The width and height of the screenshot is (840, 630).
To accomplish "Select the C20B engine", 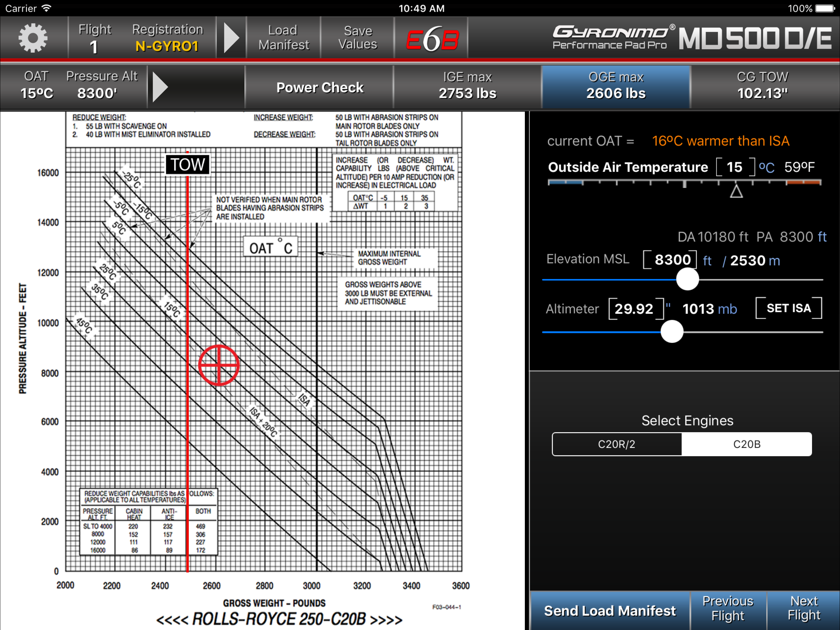I will click(x=747, y=444).
